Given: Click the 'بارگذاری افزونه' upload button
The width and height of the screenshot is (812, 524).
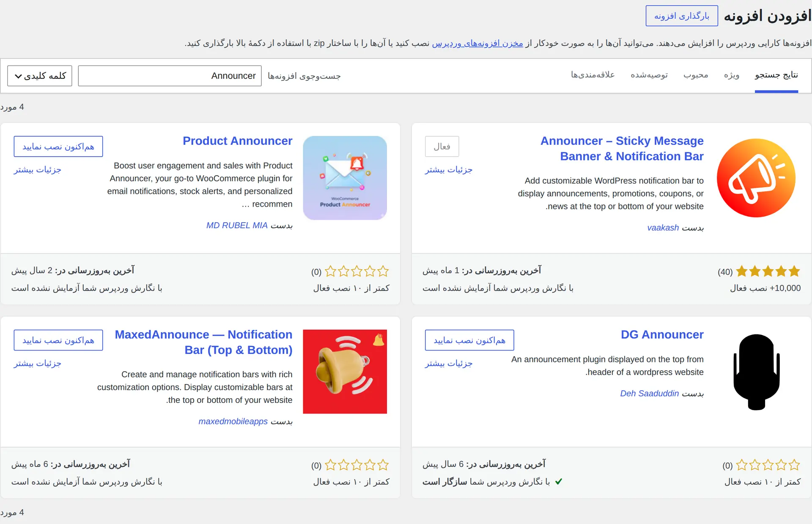Looking at the screenshot, I should (682, 16).
